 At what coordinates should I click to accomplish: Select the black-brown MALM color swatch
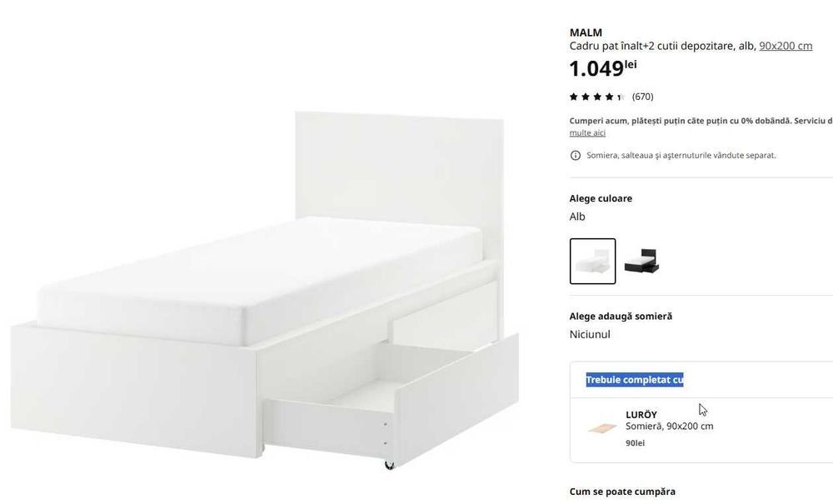641,262
